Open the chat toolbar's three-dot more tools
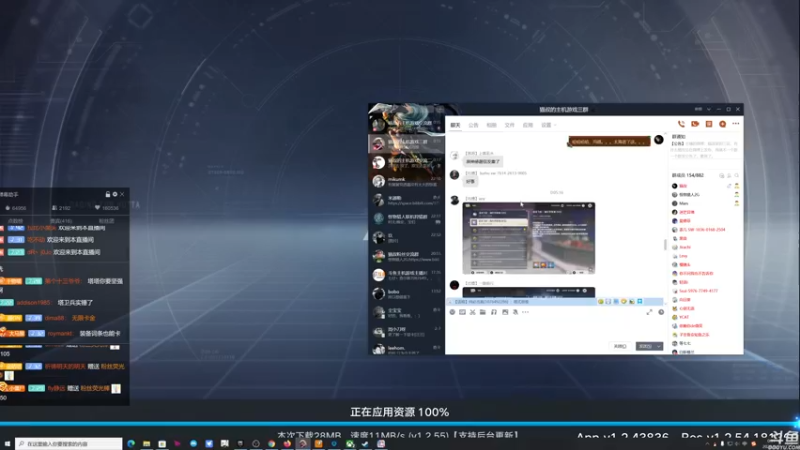The height and width of the screenshot is (450, 800). pos(526,312)
